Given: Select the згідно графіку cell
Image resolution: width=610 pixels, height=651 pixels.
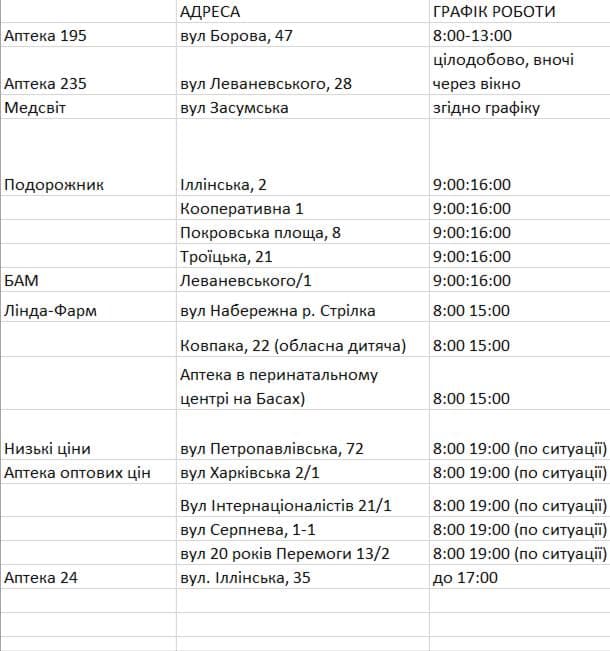Looking at the screenshot, I should click(x=519, y=107).
